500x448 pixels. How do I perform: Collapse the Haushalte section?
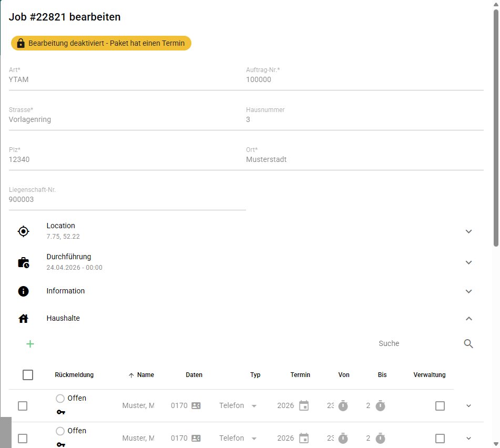[469, 319]
